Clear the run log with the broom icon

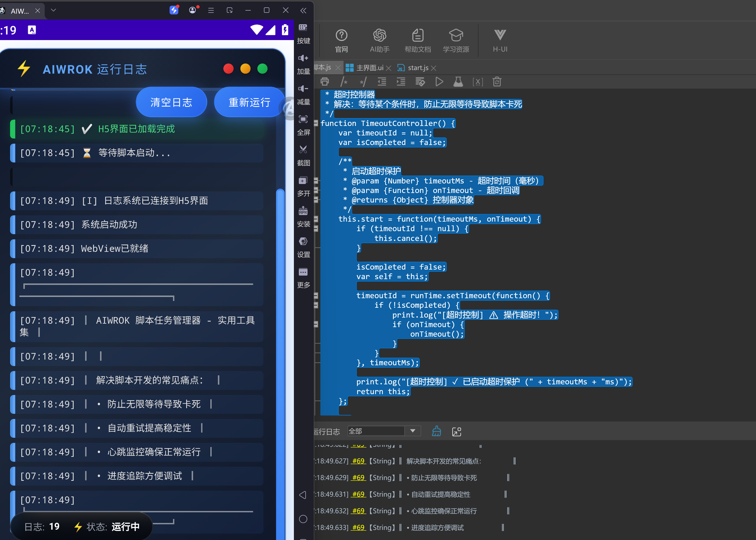point(436,431)
